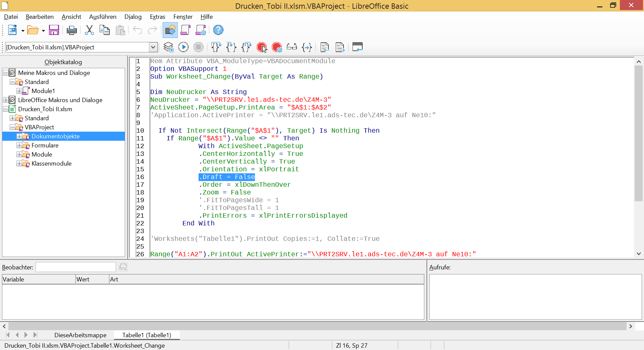Viewport: 644px width, 350px height.
Task: Expand the Formulare folder node
Action: [x=19, y=145]
